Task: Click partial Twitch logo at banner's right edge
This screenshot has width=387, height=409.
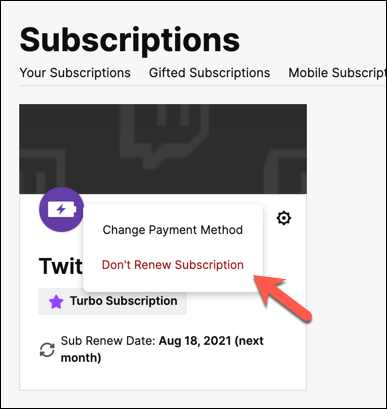Action: pos(285,171)
